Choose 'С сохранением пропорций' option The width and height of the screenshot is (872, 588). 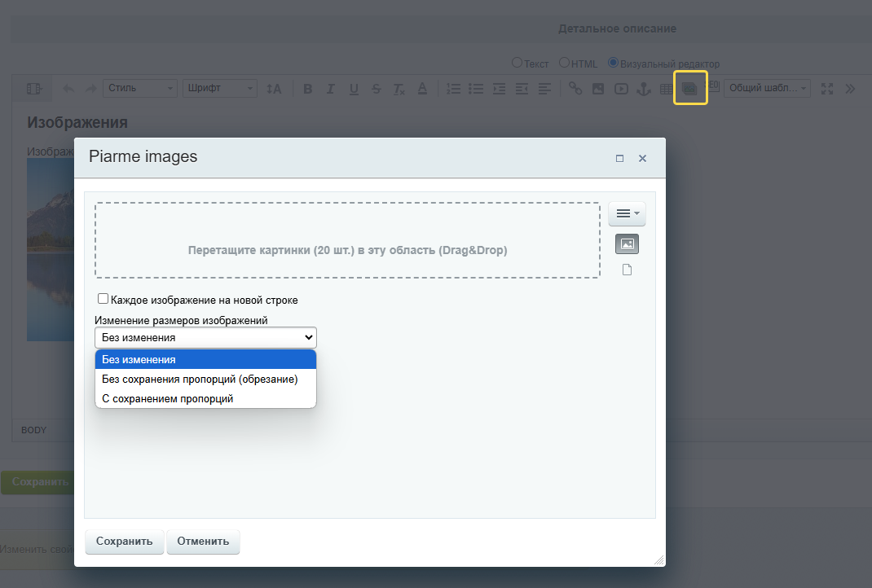click(168, 399)
